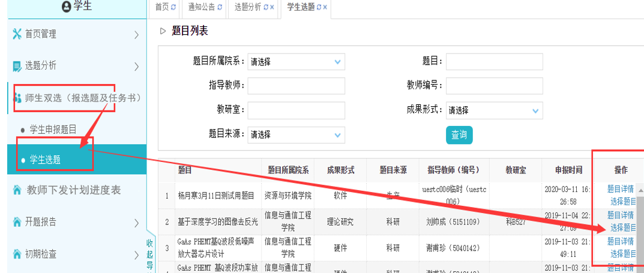Open 题目详情 for 杨月寒3月11日测试用题目
644x273 pixels.
621,189
